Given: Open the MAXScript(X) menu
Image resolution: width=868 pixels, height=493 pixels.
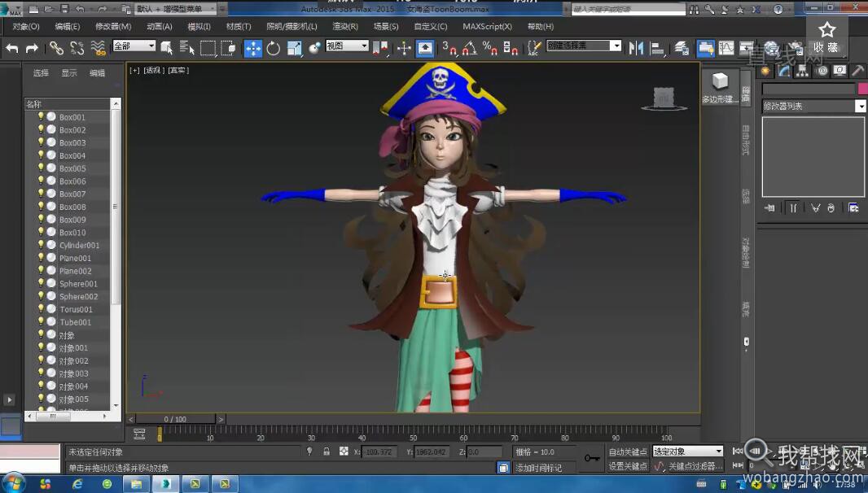Looking at the screenshot, I should (487, 27).
